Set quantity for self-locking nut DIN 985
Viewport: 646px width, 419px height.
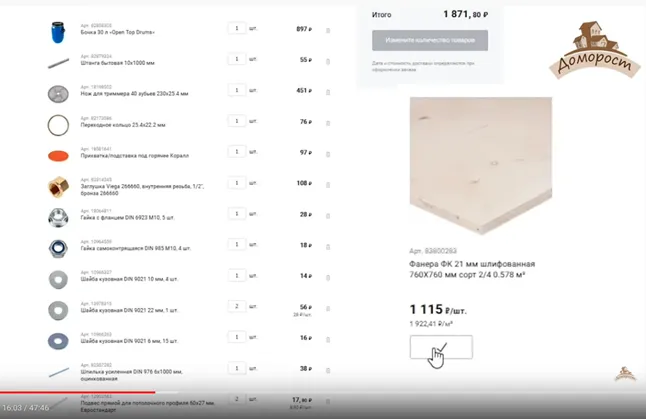point(236,244)
